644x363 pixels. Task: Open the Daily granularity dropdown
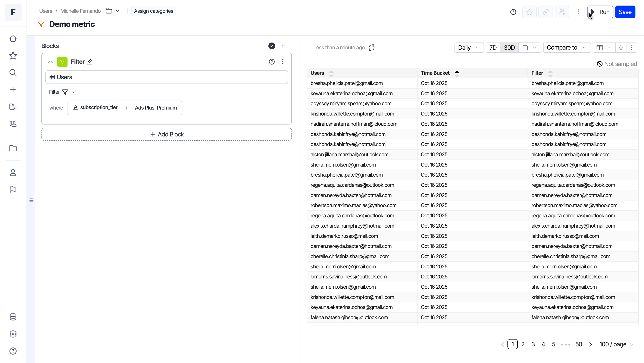(x=469, y=47)
